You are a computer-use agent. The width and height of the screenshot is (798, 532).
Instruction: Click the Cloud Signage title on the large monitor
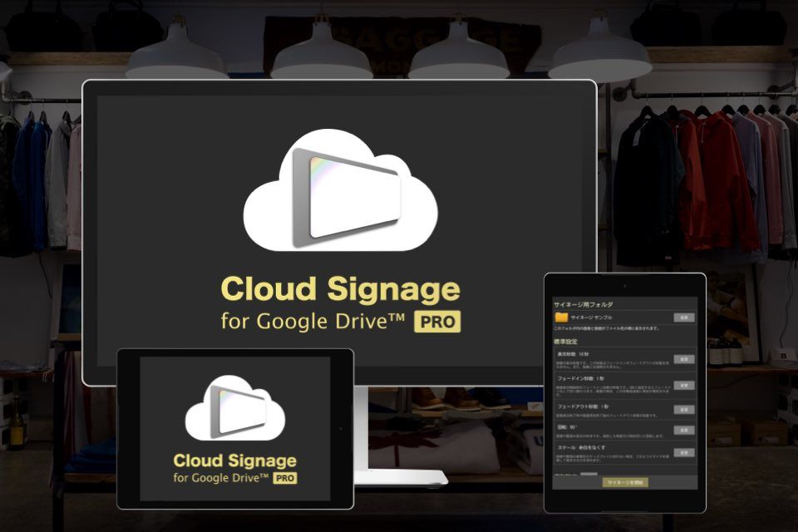pyautogui.click(x=340, y=290)
